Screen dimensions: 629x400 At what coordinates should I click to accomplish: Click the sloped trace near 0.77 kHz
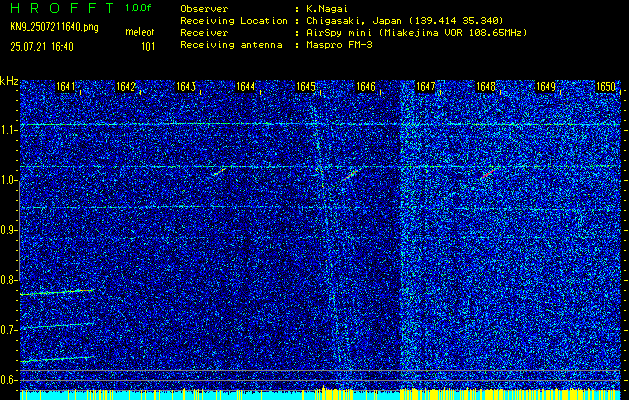57,292
